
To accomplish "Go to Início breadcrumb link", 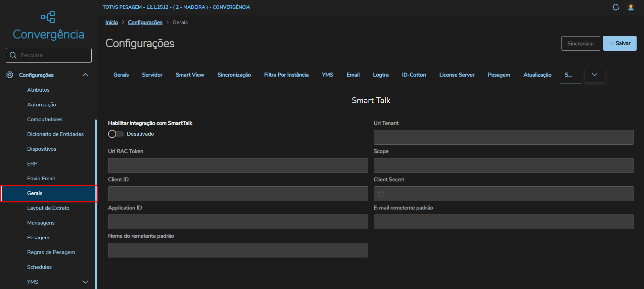I will point(111,22).
